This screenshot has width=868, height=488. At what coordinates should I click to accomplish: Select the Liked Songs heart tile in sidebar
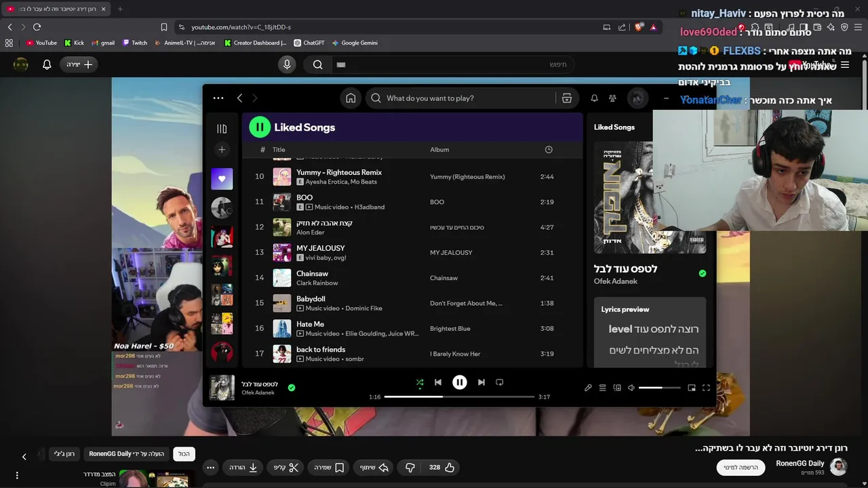pos(222,179)
